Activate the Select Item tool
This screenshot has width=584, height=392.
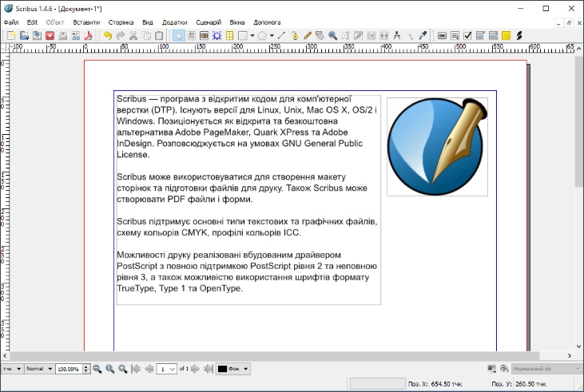click(179, 36)
